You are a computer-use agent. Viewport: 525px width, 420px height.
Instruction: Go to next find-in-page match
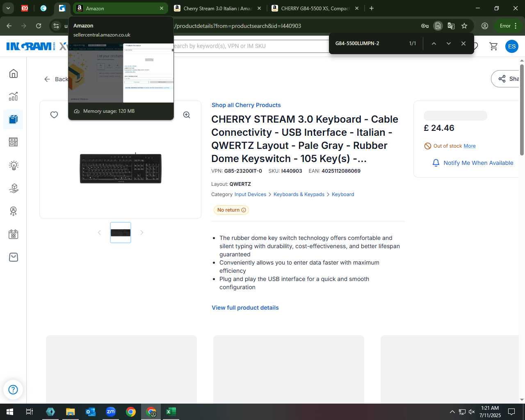pos(448,43)
